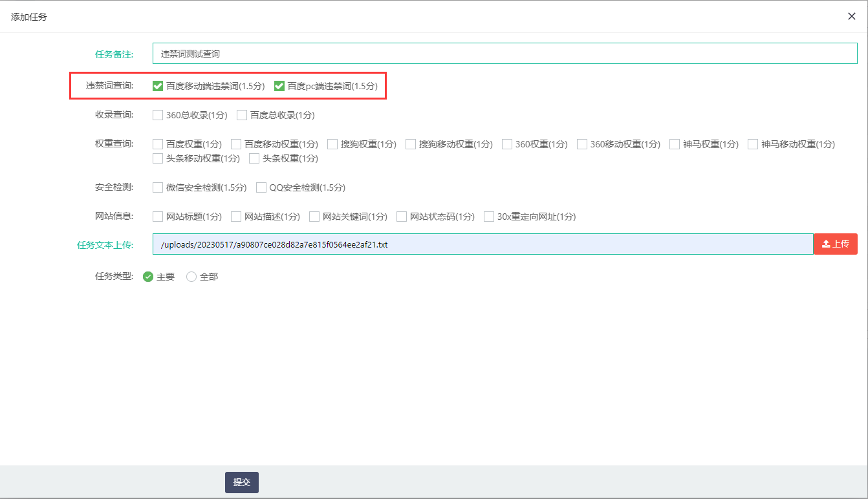868x499 pixels.
Task: Click the uploaded file path field
Action: tap(483, 244)
